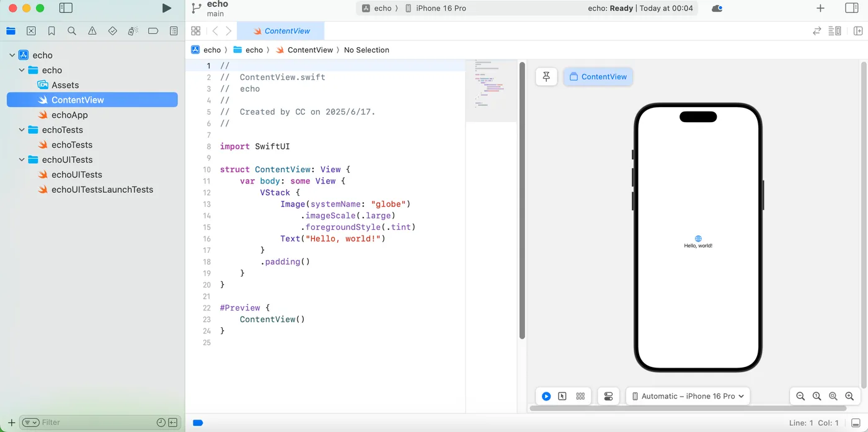Zoom in the preview canvas
868x432 pixels.
pos(849,396)
